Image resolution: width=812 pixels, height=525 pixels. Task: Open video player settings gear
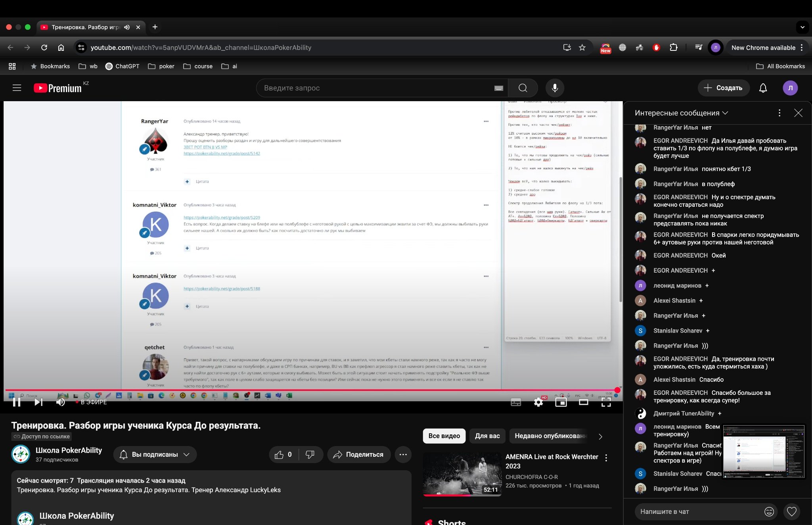click(538, 402)
